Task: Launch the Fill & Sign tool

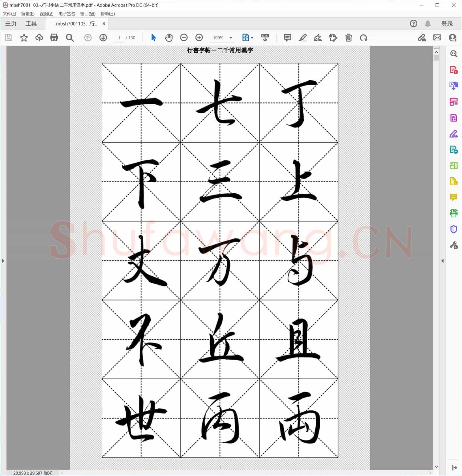Action: point(453,134)
